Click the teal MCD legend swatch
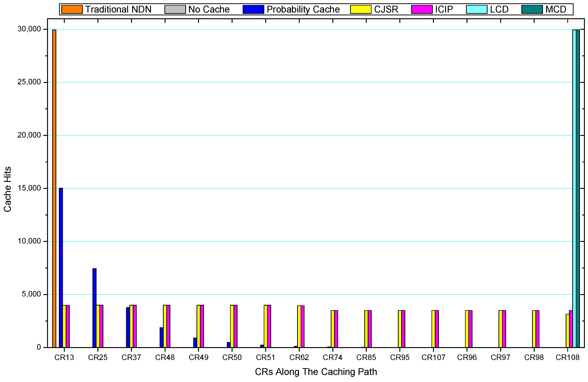Image resolution: width=588 pixels, height=382 pixels. click(532, 9)
